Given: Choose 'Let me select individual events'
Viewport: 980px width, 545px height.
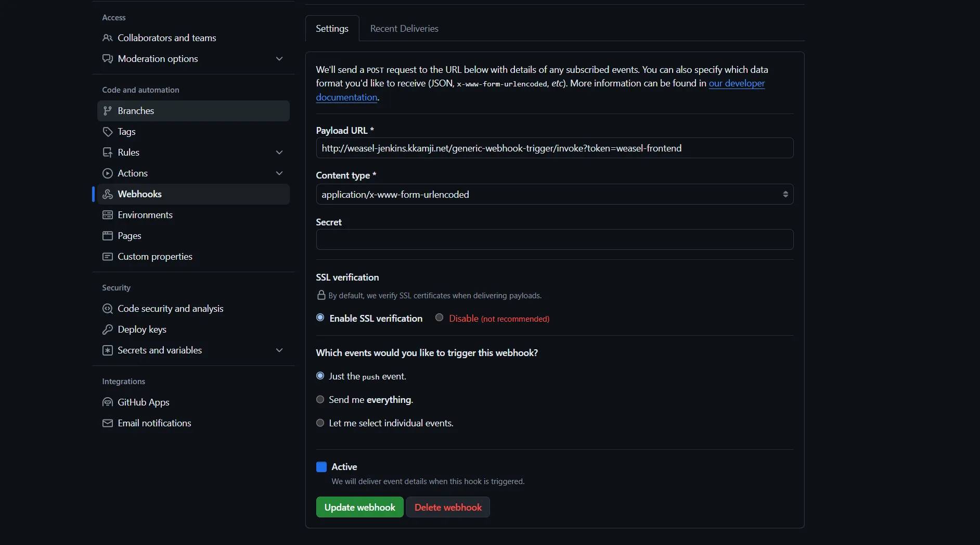Looking at the screenshot, I should pyautogui.click(x=320, y=423).
